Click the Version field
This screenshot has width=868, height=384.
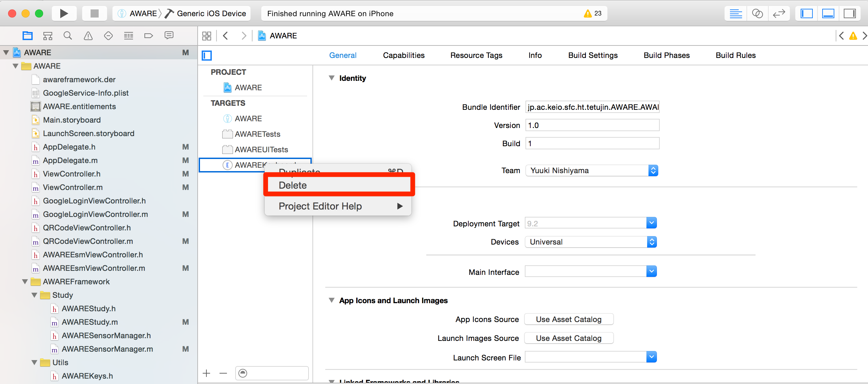pos(592,125)
